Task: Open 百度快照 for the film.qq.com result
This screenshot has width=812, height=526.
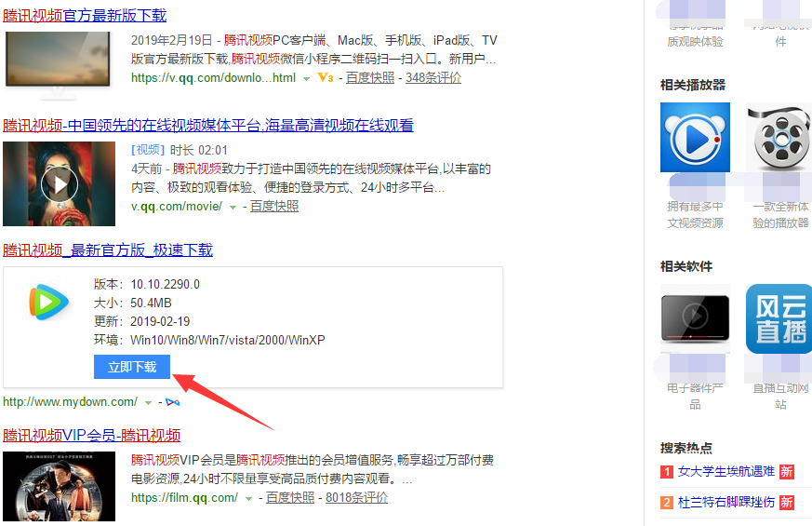Action: click(290, 497)
